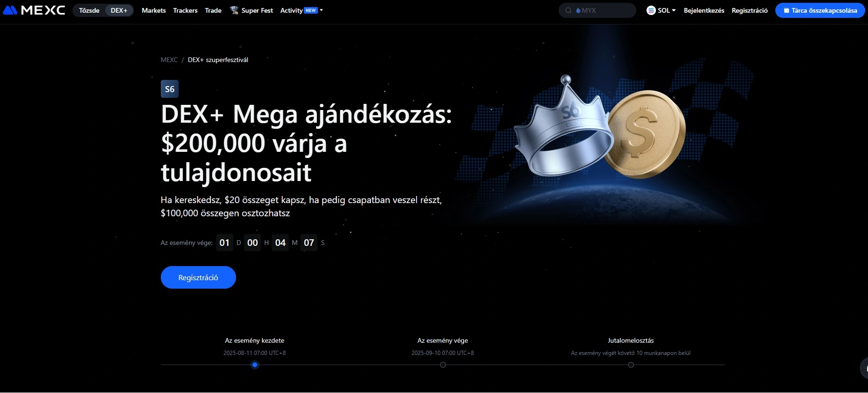Viewport: 868px width, 393px height.
Task: Select the DEX+ tab
Action: pos(119,10)
